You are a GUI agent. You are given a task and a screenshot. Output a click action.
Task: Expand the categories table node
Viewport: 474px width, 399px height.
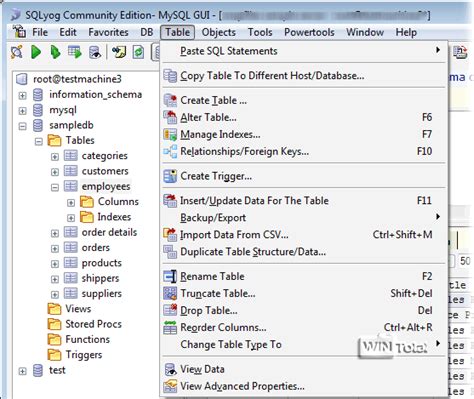point(55,157)
